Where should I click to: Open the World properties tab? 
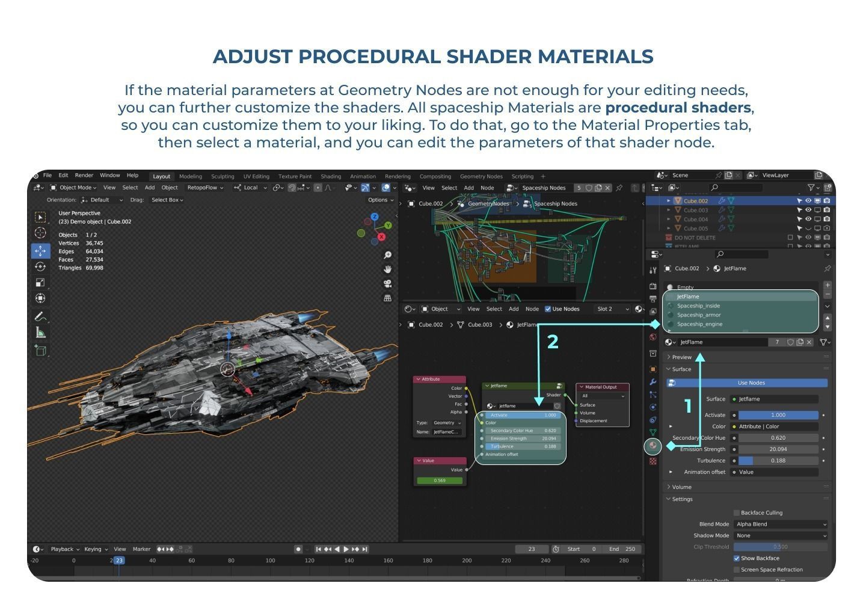point(653,337)
